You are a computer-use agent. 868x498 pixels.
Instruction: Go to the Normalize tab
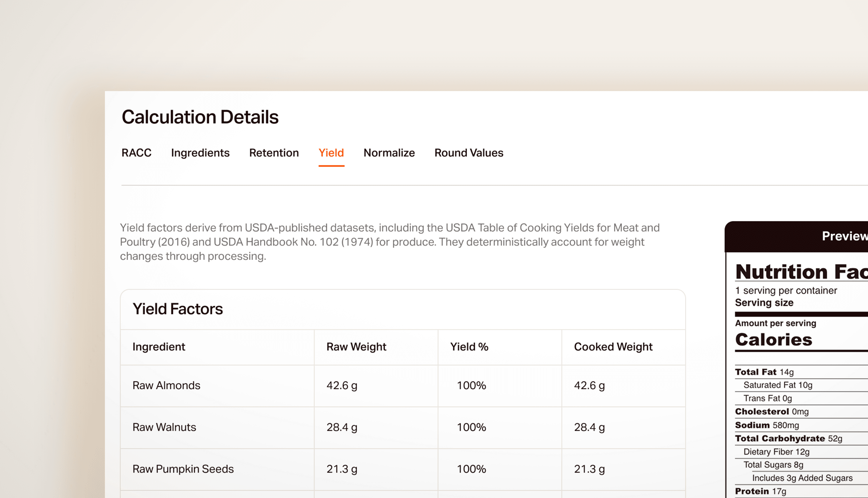389,153
